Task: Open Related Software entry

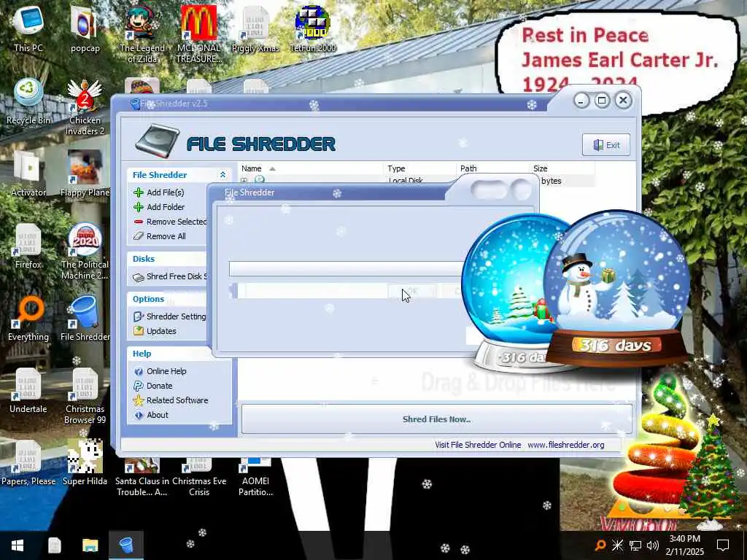Action: (x=171, y=400)
